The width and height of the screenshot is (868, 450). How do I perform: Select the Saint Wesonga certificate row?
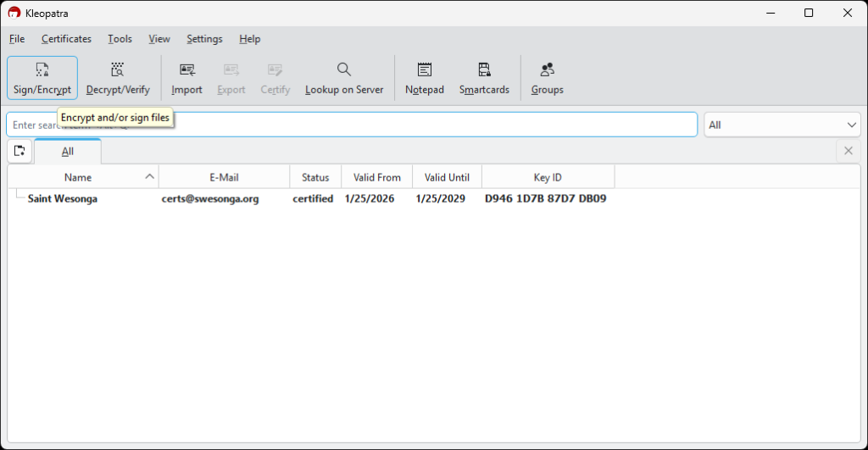[63, 199]
